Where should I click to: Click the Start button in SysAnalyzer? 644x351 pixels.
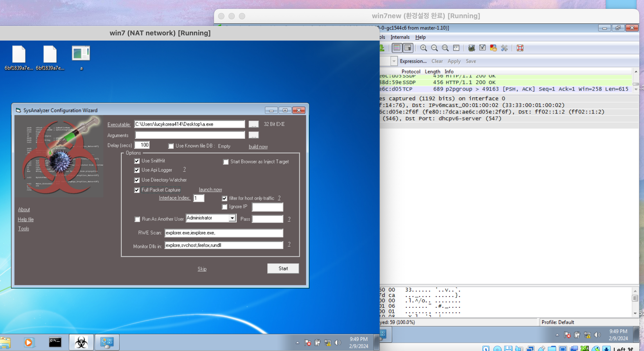click(x=283, y=269)
